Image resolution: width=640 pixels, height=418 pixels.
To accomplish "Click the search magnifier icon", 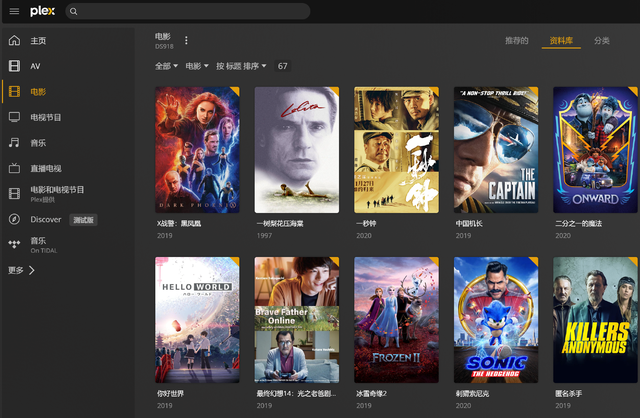I will (x=73, y=11).
